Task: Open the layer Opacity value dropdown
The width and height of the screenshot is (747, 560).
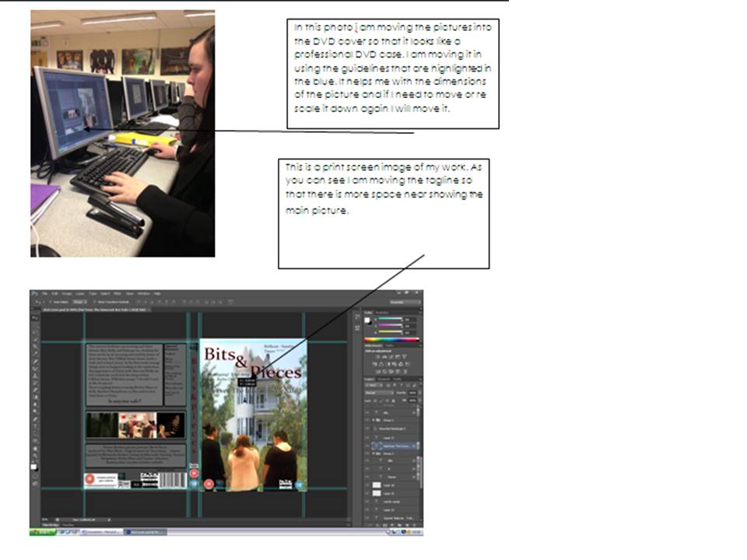Action: pyautogui.click(x=419, y=393)
